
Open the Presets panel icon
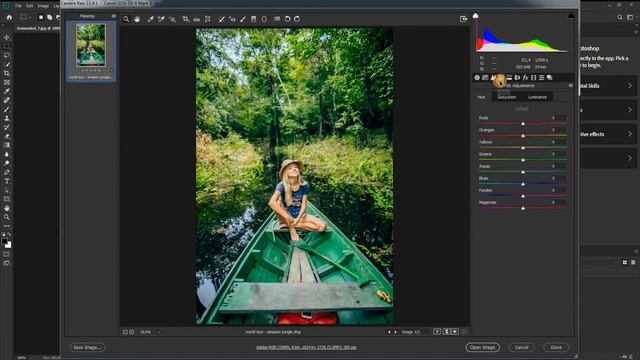coord(542,78)
